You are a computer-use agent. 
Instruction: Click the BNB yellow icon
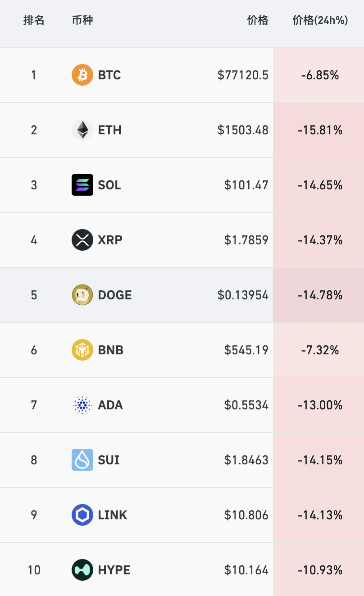(x=82, y=350)
